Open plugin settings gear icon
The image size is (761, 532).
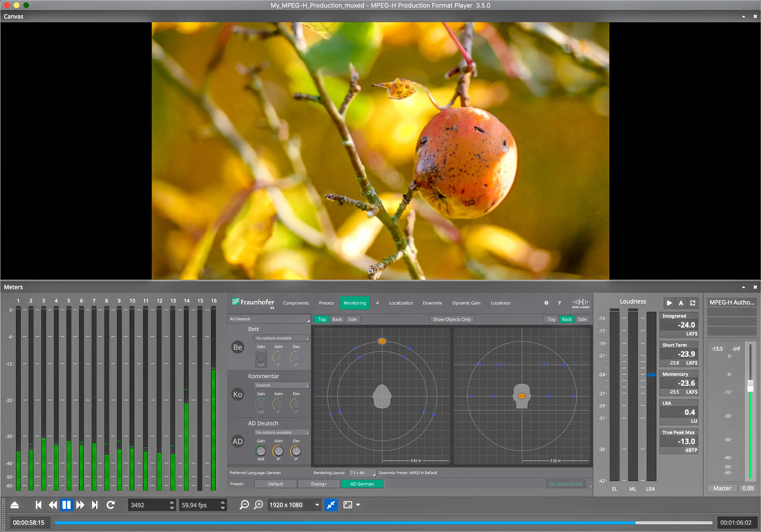point(546,303)
